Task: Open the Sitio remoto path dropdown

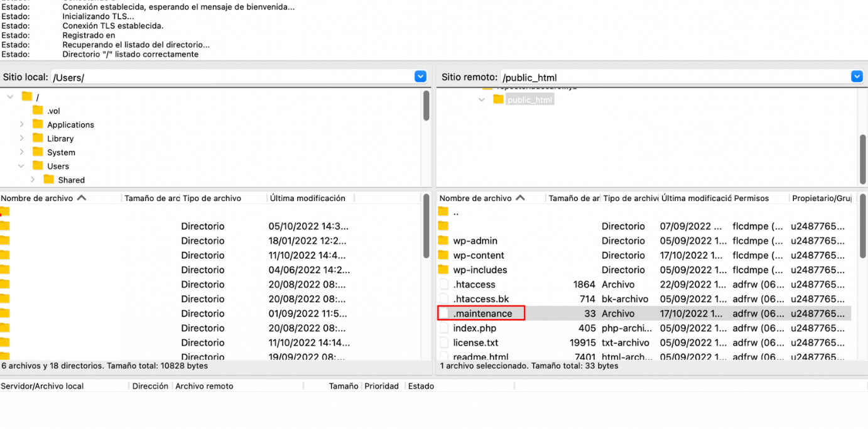Action: [857, 77]
